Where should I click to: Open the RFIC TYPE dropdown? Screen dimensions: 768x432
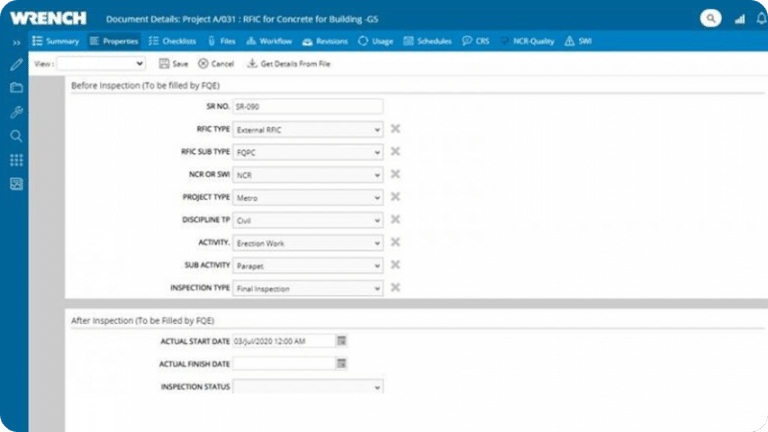308,130
